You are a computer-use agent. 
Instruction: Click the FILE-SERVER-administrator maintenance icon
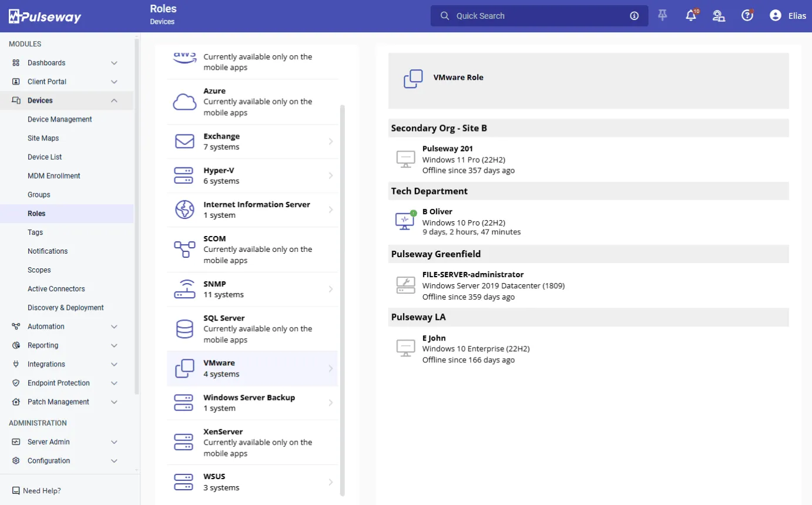tap(405, 285)
